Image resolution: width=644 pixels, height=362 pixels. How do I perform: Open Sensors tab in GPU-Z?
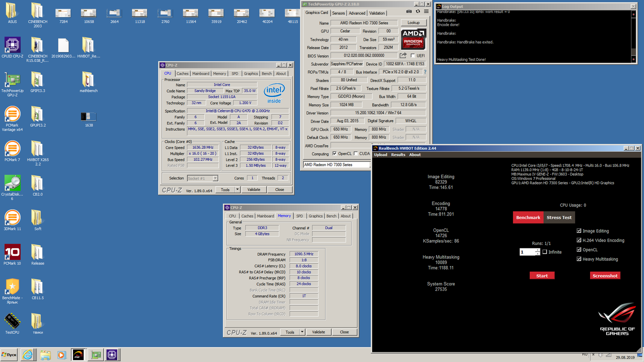tap(338, 13)
